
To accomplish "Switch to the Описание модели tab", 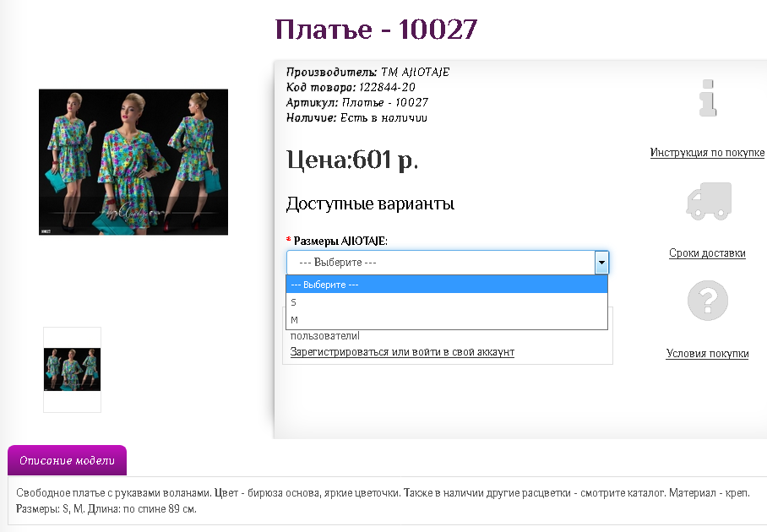I will [67, 460].
